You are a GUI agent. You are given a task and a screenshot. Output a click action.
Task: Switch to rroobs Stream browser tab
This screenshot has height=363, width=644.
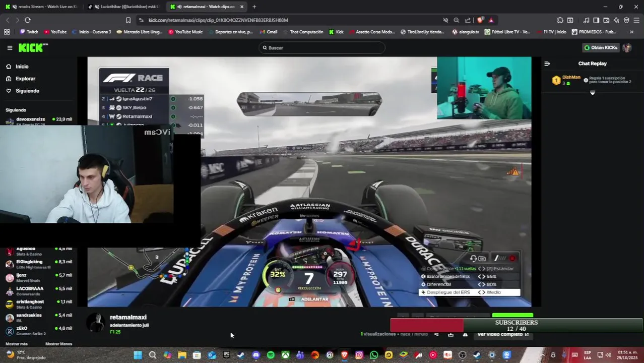coord(42,7)
